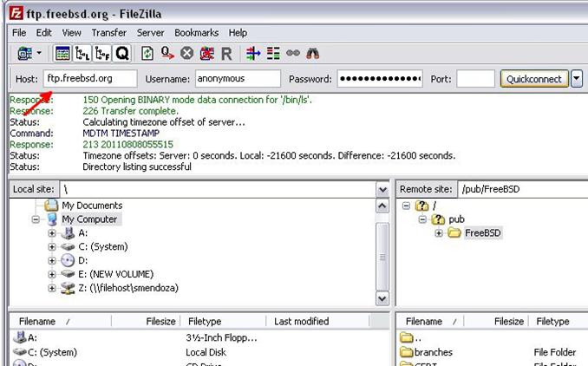Viewport: 588px width, 366px height.
Task: Reconnect to last server (R) icon
Action: click(226, 54)
